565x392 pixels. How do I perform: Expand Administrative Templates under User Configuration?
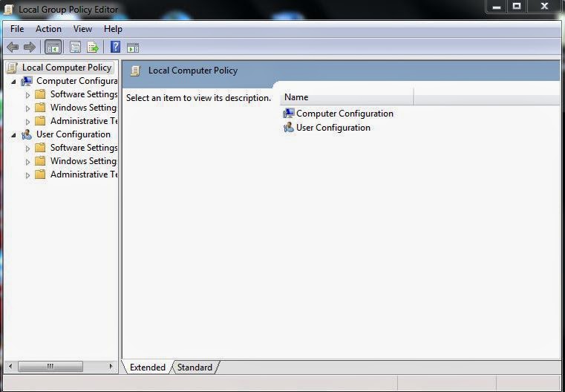tap(27, 175)
